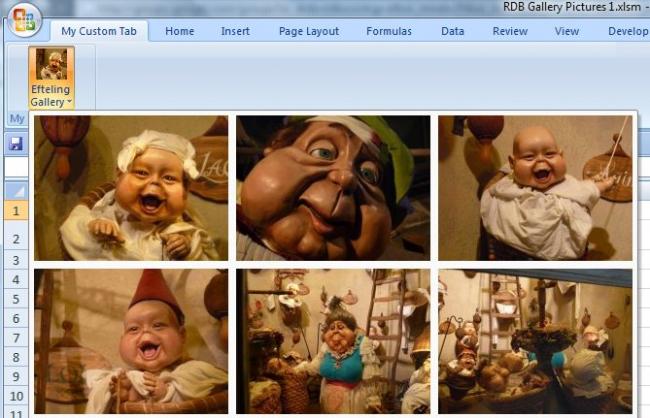
Task: Switch to the Home tab
Action: (180, 31)
